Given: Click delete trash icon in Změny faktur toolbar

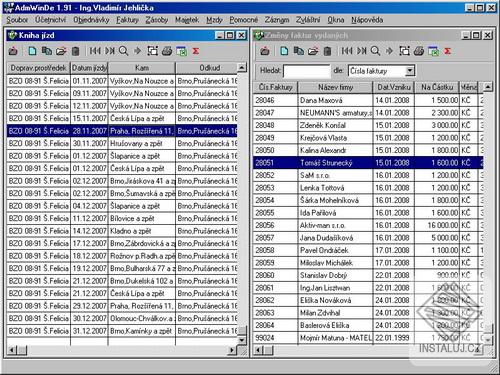Looking at the screenshot, I should click(x=328, y=51).
